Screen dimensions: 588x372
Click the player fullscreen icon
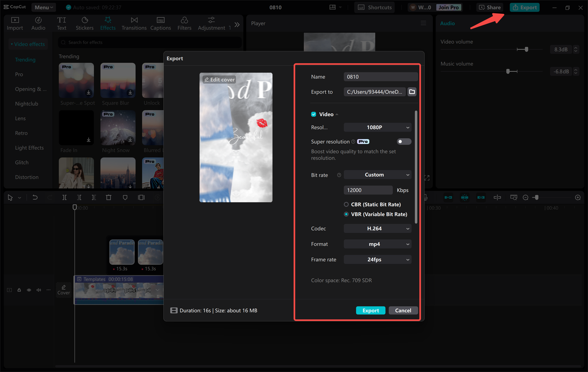(x=427, y=178)
